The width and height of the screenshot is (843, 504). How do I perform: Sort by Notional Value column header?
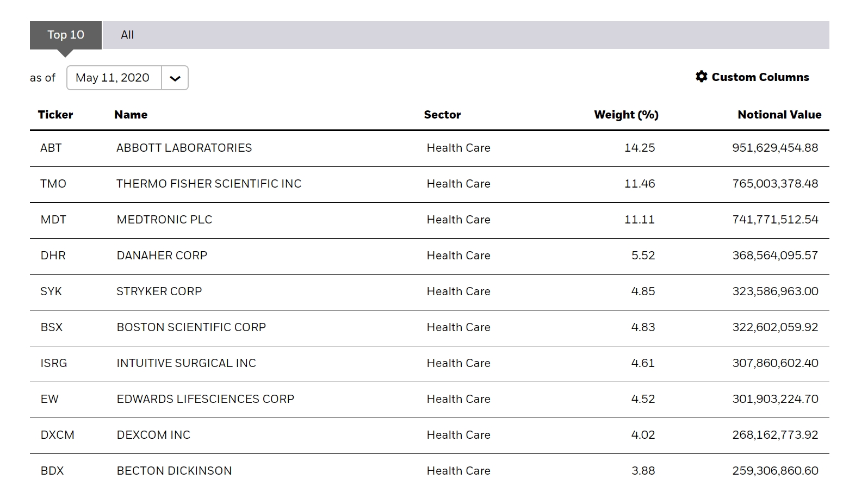779,115
